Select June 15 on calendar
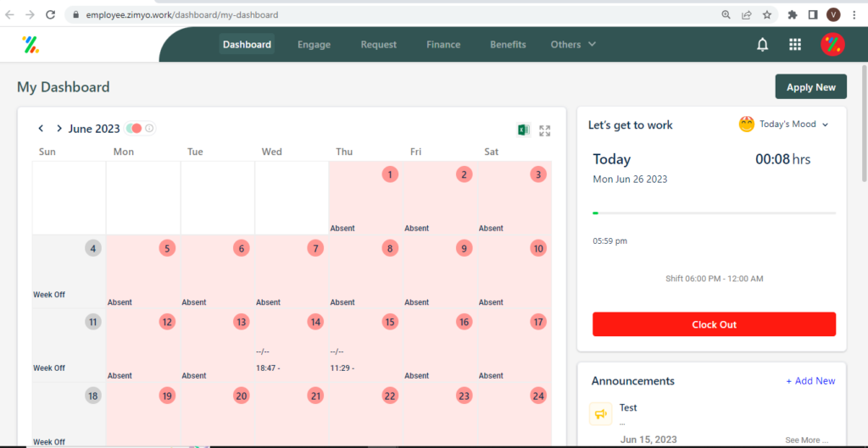The width and height of the screenshot is (868, 448). [x=390, y=322]
